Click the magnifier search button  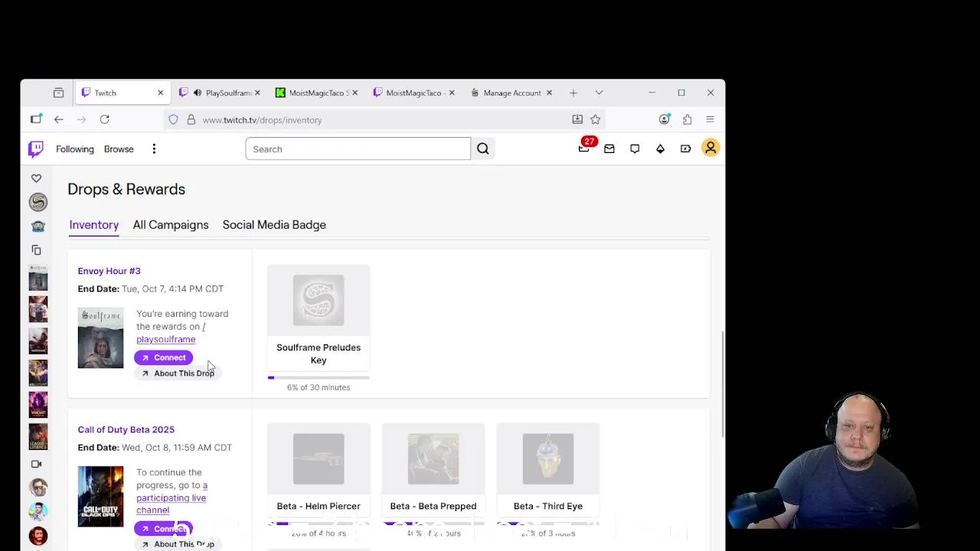click(x=483, y=149)
